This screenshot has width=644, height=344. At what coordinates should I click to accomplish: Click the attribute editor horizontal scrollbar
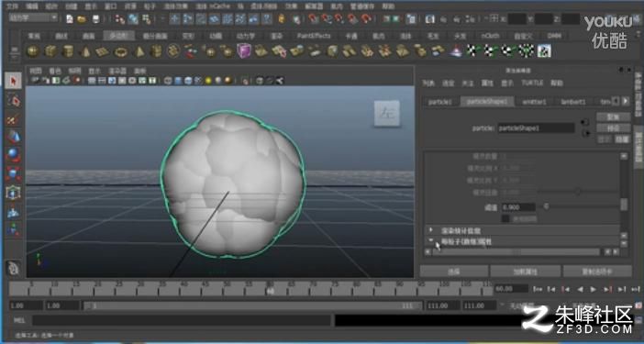(516, 251)
